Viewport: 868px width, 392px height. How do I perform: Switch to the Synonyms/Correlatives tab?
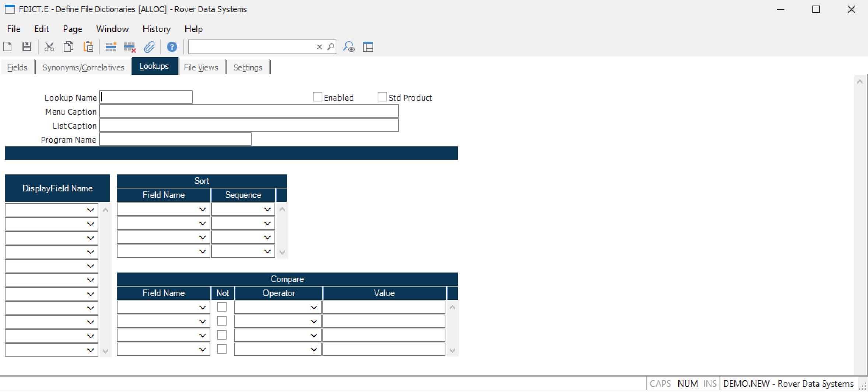[x=83, y=67]
